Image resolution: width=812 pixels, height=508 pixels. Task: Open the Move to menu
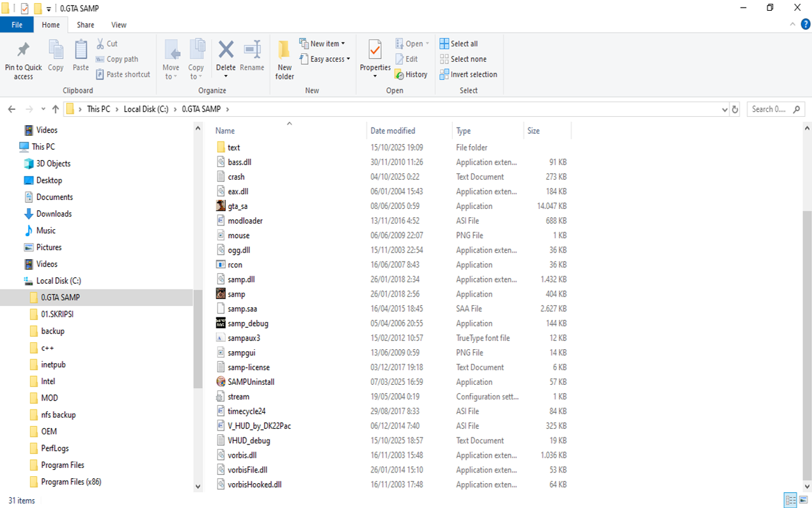tap(171, 60)
